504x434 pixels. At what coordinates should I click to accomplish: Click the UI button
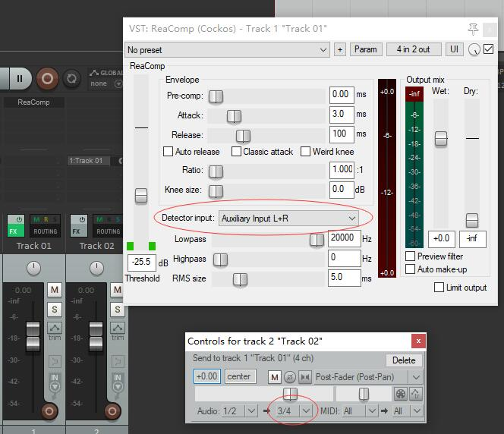tap(454, 49)
